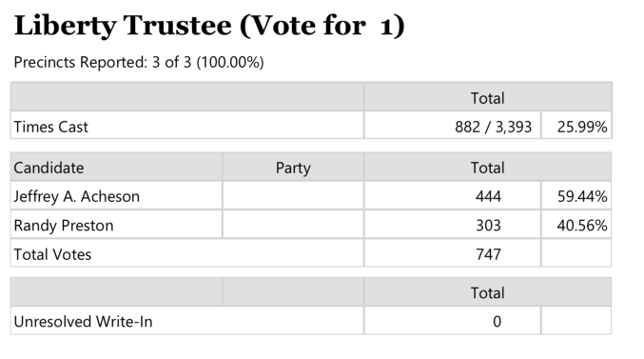The height and width of the screenshot is (359, 644).
Task: Click the Total header in Times Cast table
Action: click(487, 98)
